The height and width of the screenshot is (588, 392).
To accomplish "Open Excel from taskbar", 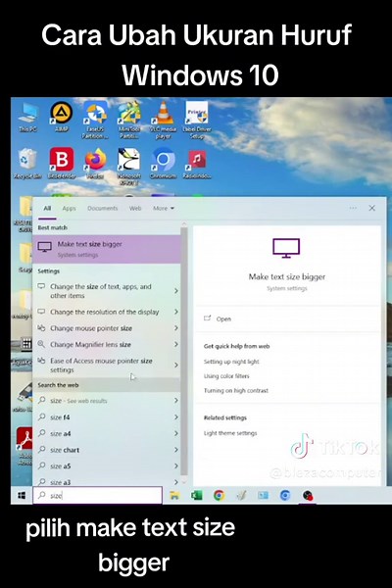I will coord(197,495).
